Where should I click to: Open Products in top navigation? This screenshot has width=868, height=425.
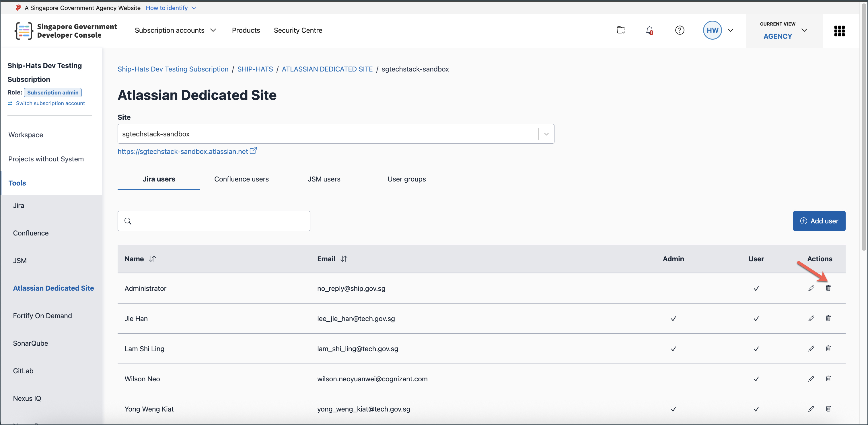point(246,30)
